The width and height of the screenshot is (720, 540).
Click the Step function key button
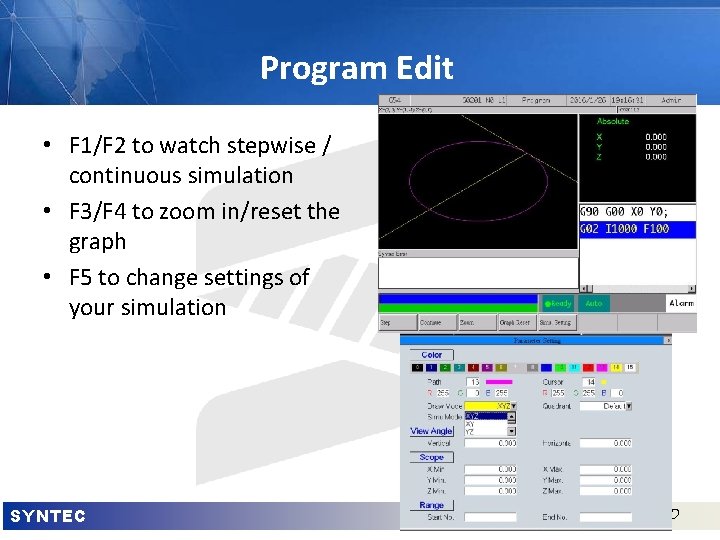398,322
